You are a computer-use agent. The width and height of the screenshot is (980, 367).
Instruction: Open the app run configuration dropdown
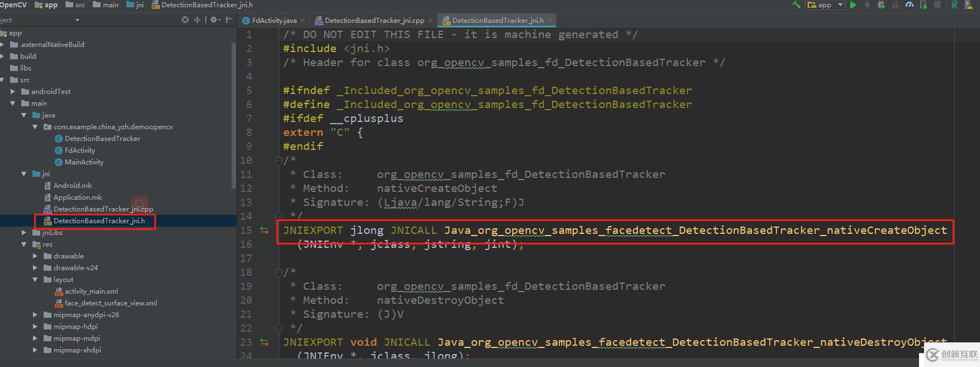coord(825,5)
